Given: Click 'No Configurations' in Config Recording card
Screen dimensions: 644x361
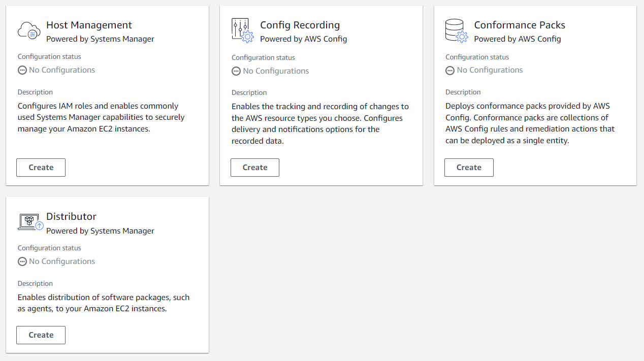Looking at the screenshot, I should pos(276,71).
